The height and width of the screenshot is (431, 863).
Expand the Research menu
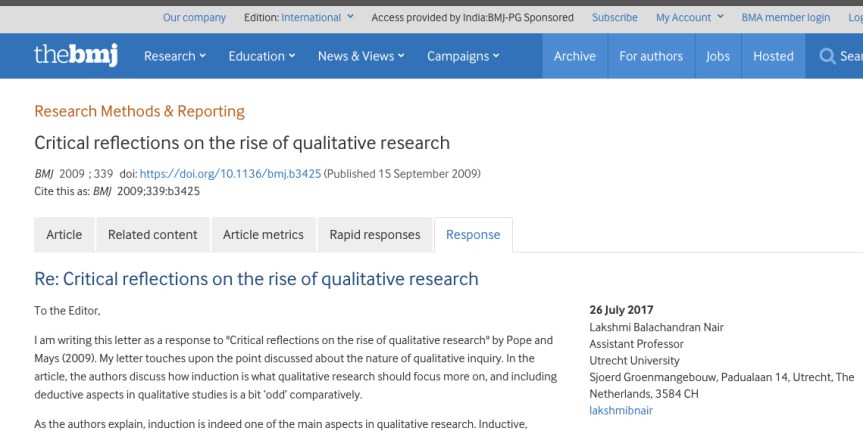174,57
